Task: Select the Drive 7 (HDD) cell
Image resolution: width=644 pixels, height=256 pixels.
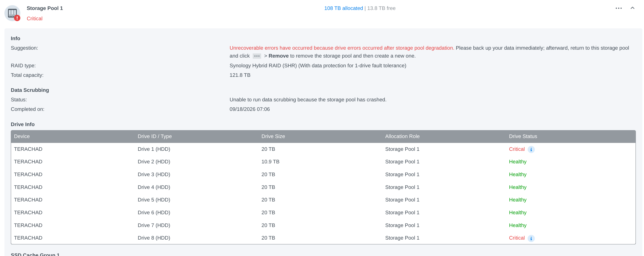Action: (x=154, y=225)
